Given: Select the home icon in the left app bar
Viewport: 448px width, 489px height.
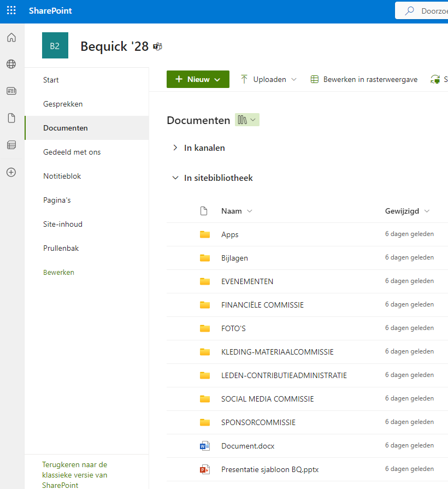Looking at the screenshot, I should click(x=11, y=37).
